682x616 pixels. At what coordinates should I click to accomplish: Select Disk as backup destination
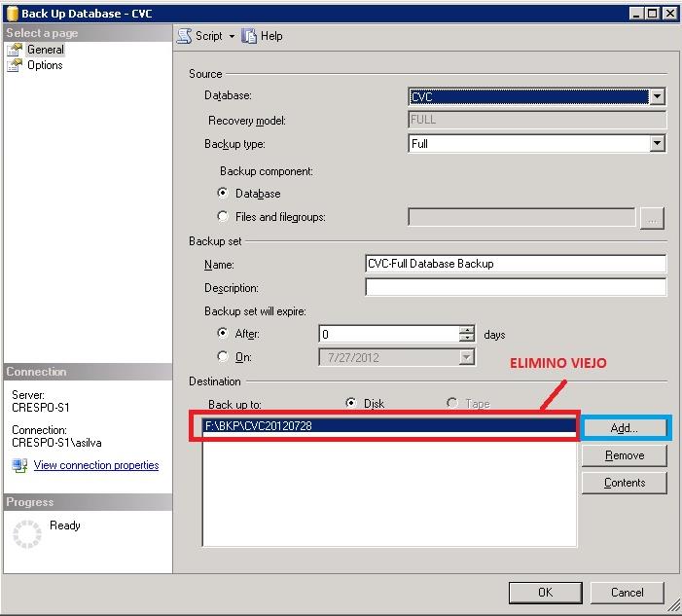click(x=350, y=403)
